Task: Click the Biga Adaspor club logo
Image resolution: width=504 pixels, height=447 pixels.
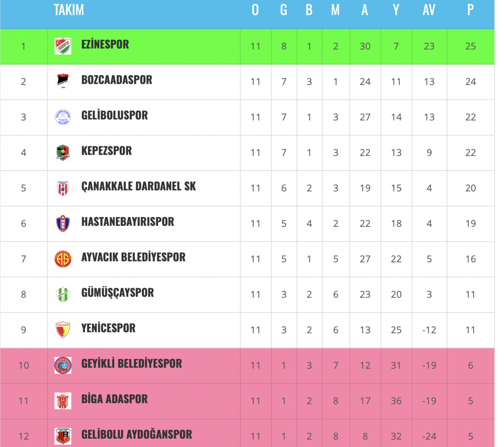Action: (x=63, y=401)
